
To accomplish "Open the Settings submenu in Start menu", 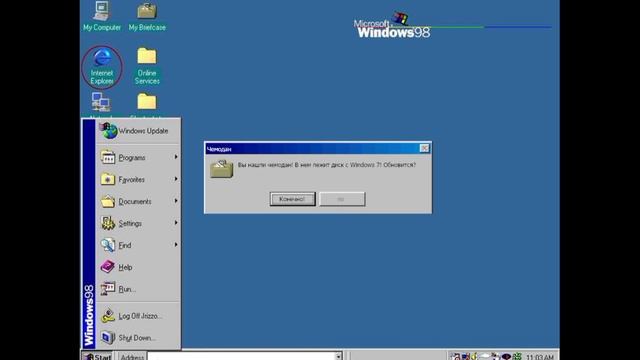I will click(138, 224).
